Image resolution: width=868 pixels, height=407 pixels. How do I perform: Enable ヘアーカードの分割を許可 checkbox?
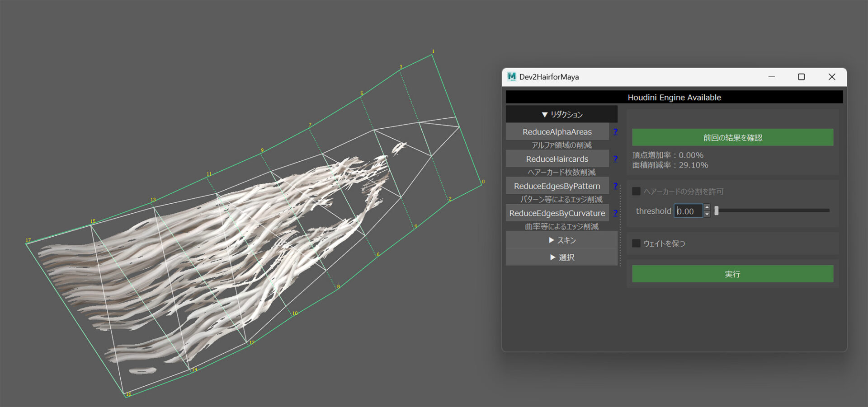636,192
